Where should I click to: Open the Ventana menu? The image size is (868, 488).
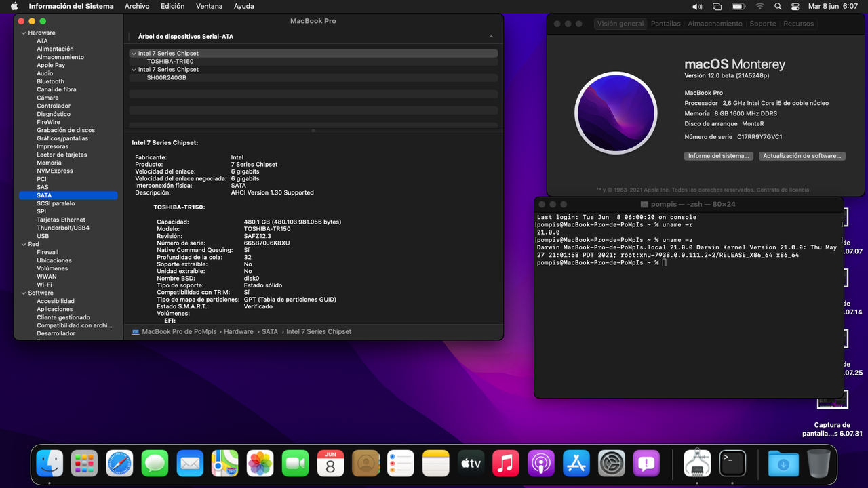209,6
